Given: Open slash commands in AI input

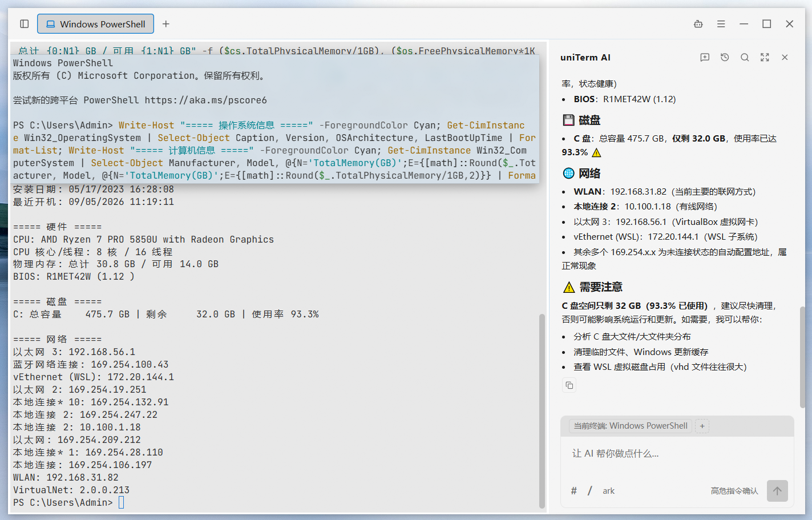Looking at the screenshot, I should (590, 491).
